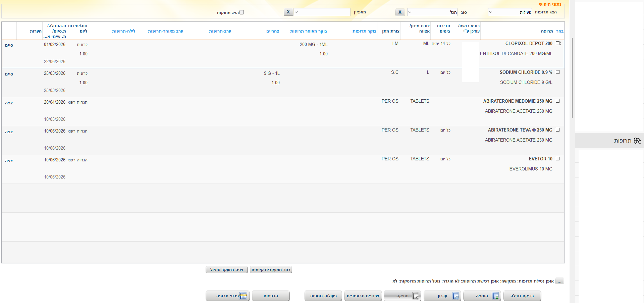The image size is (644, 305).
Task: Click PER OS in the ABIRATERONE TEVA row
Action: [390, 130]
